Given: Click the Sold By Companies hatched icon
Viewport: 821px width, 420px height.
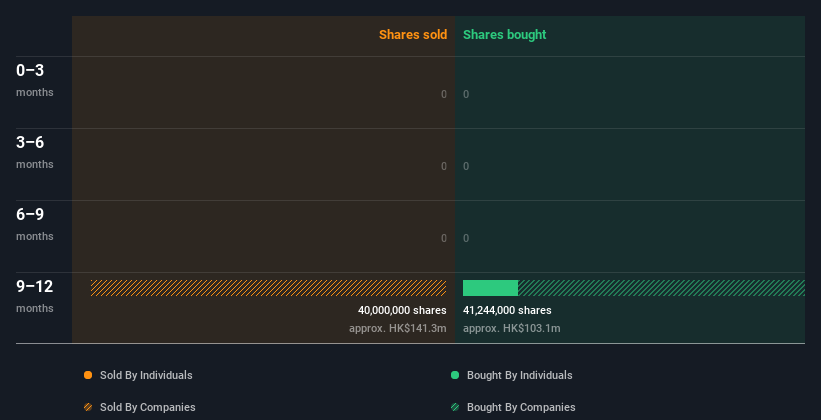Looking at the screenshot, I should [88, 407].
